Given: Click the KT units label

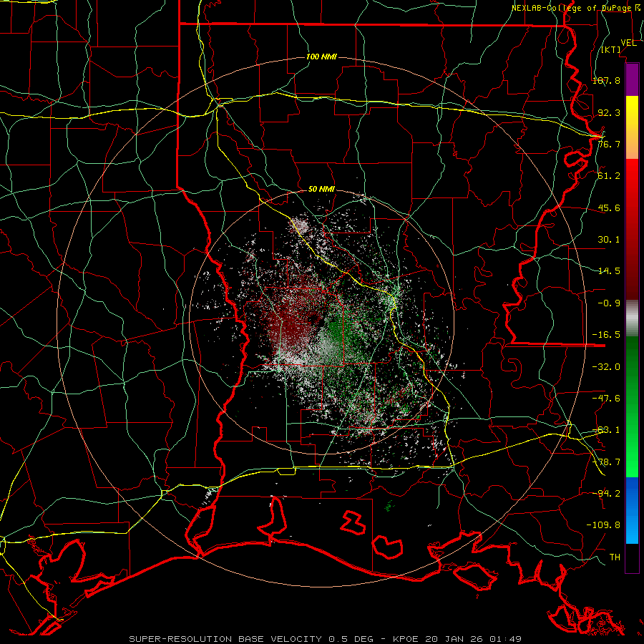Looking at the screenshot, I should pos(611,49).
